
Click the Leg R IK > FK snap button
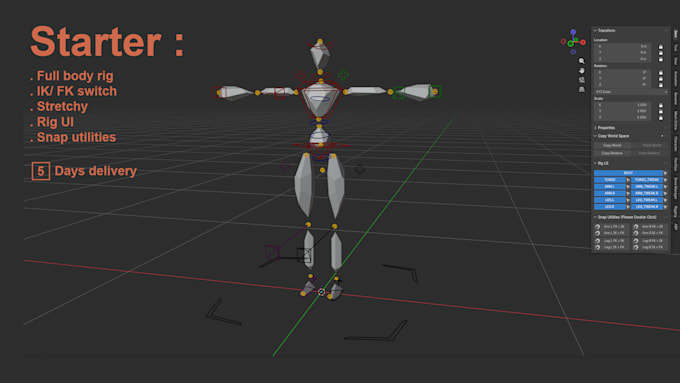650,247
